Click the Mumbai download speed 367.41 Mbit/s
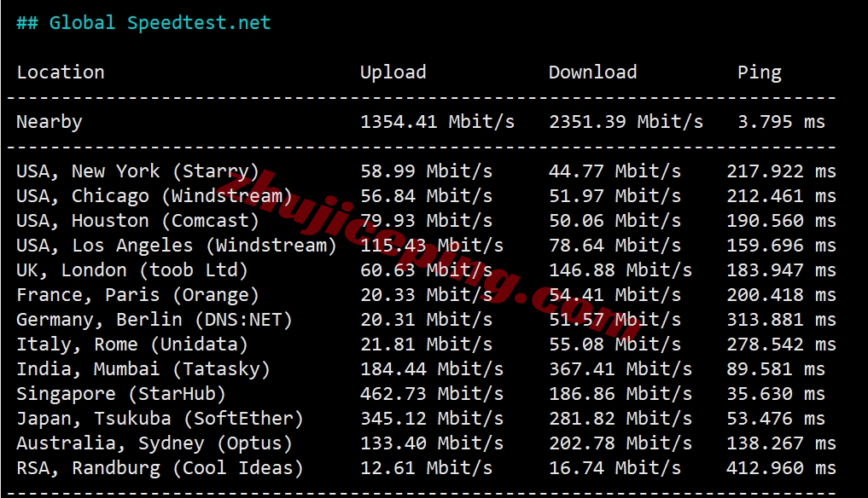 coord(620,369)
